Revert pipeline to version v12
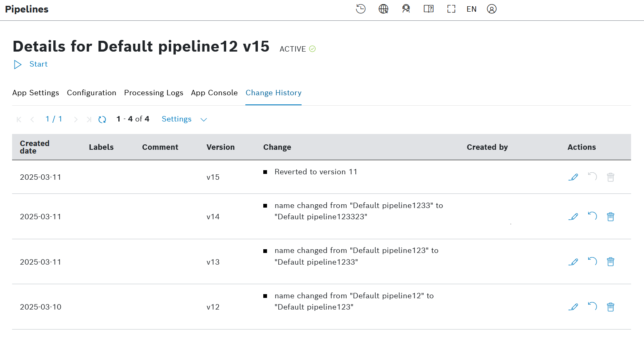 click(x=592, y=307)
